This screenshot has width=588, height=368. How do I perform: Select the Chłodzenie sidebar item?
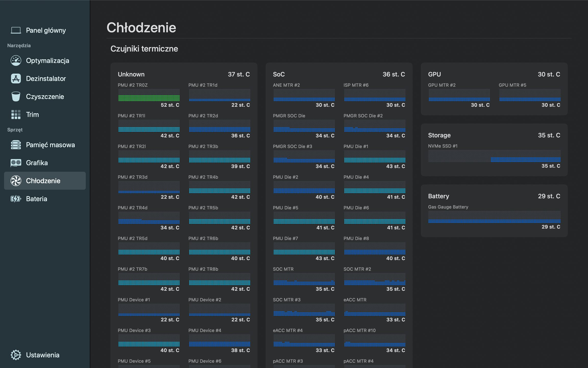pyautogui.click(x=45, y=181)
